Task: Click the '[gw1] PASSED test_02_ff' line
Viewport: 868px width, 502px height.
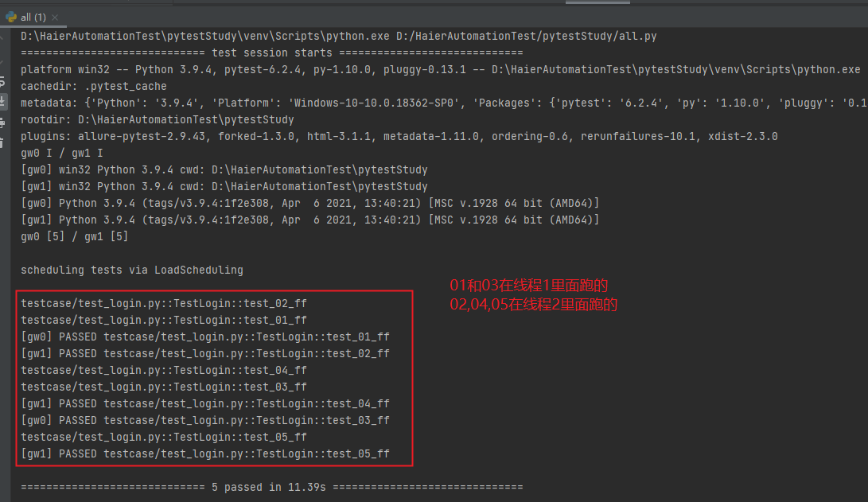Action: (204, 353)
